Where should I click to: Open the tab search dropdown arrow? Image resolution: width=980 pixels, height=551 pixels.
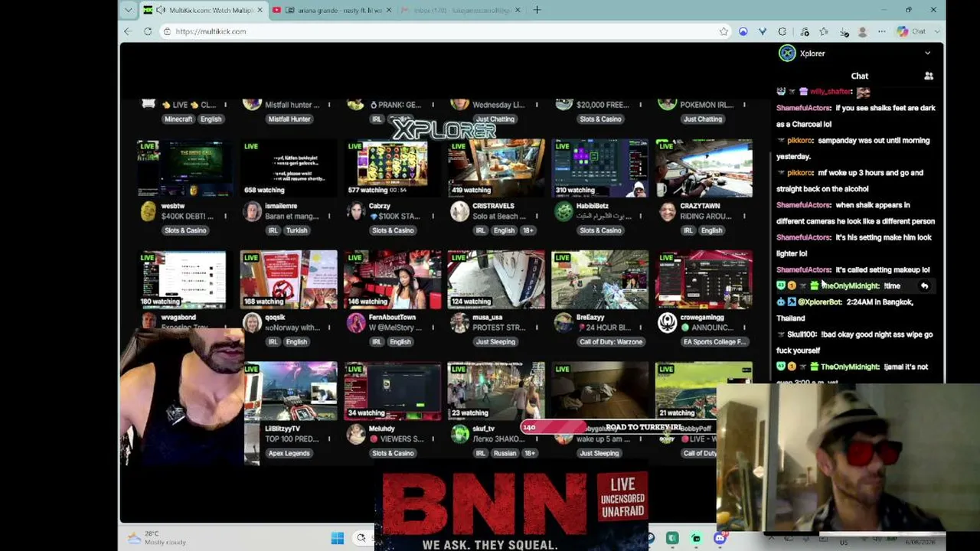point(128,10)
